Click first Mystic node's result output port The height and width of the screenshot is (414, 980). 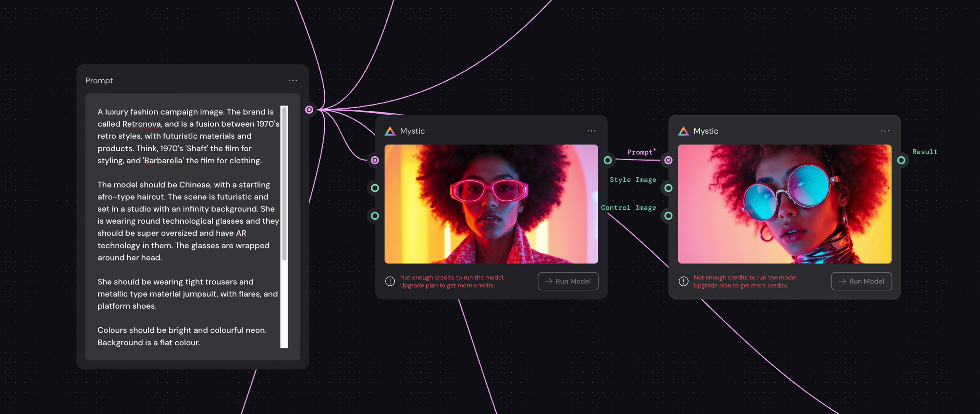(608, 160)
